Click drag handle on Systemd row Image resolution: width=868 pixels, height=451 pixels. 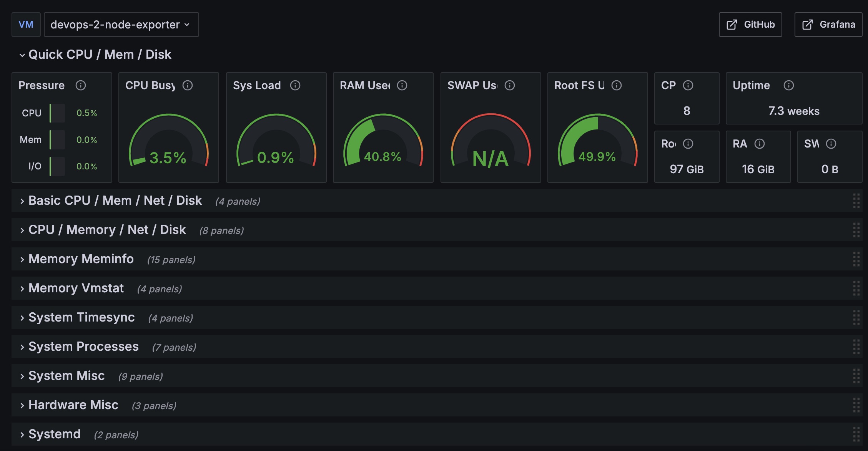point(856,434)
